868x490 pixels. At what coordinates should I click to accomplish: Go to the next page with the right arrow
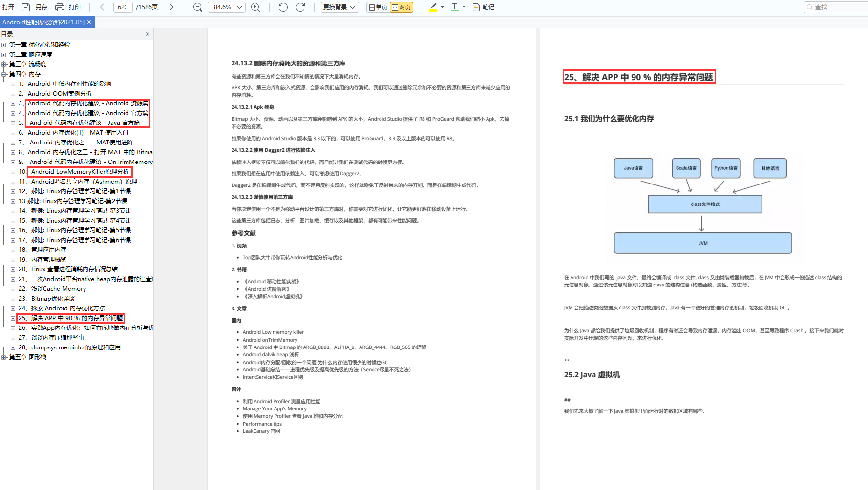[170, 7]
